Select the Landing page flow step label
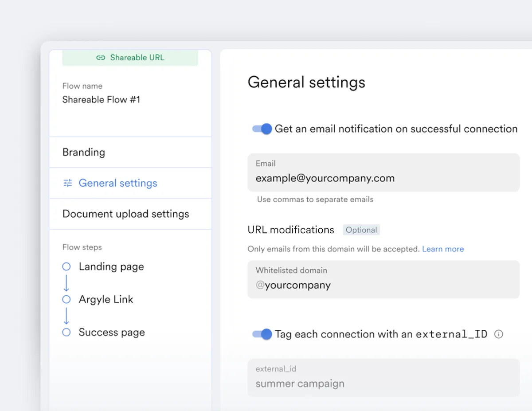Screen dimensions: 532x411 (111, 266)
